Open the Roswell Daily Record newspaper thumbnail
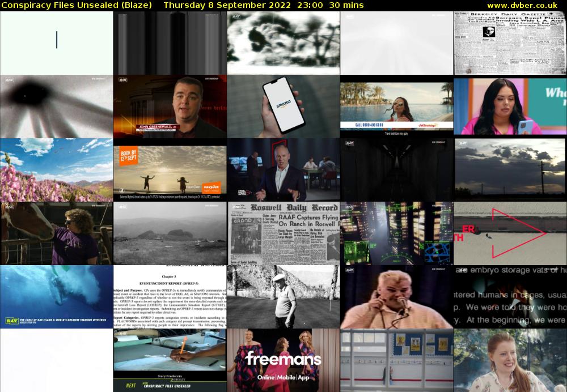This screenshot has height=392, width=567. click(x=283, y=233)
